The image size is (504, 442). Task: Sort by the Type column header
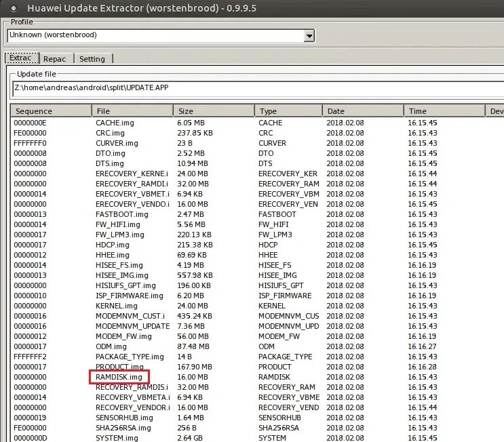pos(289,111)
